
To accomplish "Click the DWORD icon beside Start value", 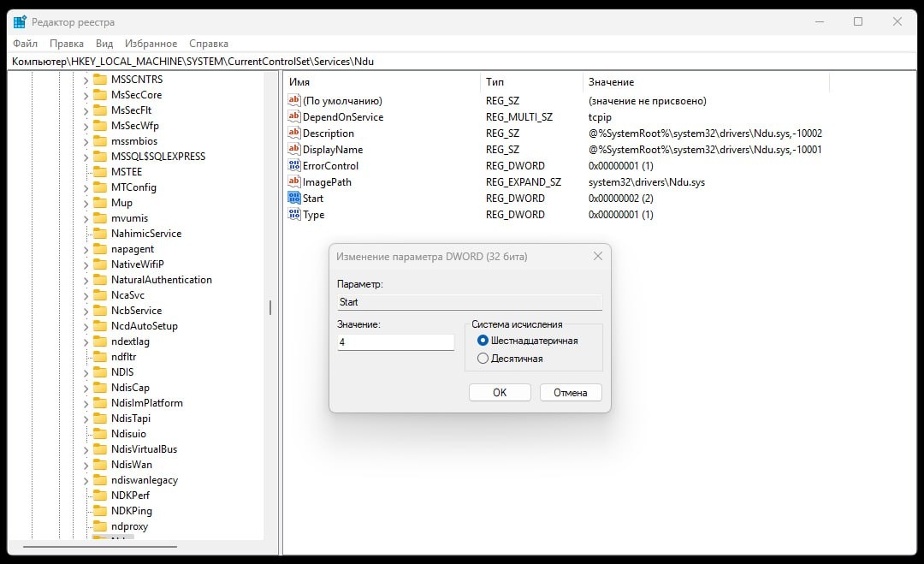I will pos(294,198).
